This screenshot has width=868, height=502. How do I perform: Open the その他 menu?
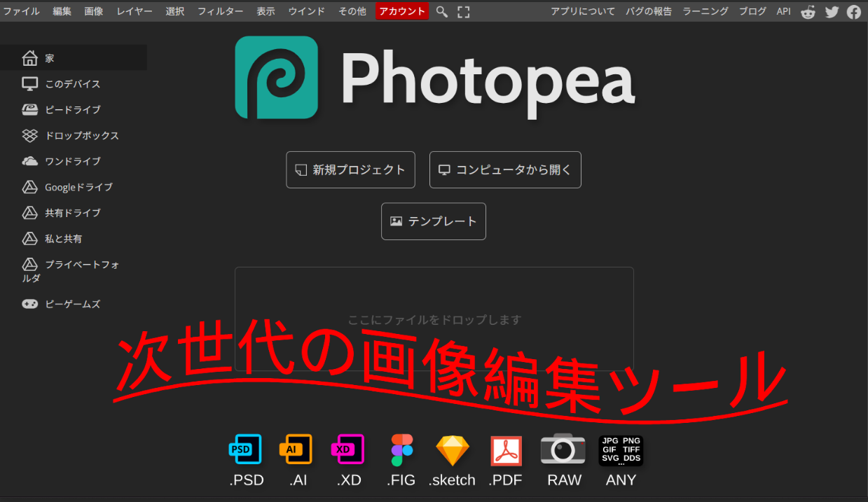[x=352, y=11]
